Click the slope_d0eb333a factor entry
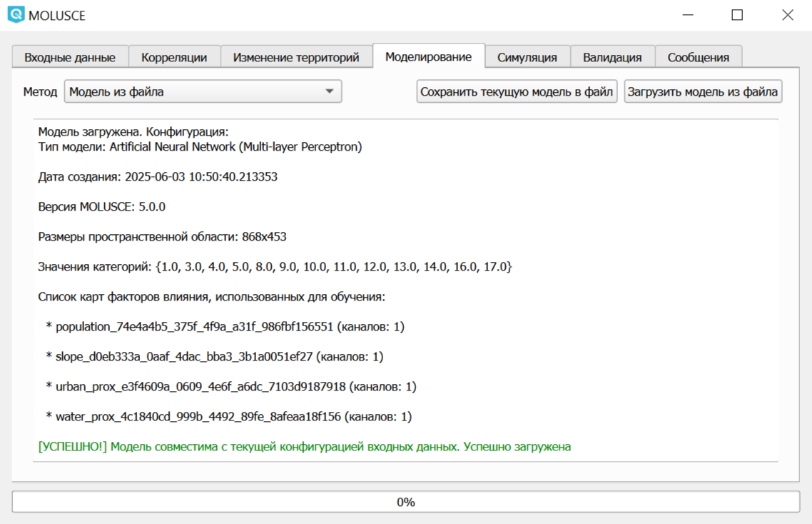The height and width of the screenshot is (524, 812). [x=214, y=356]
